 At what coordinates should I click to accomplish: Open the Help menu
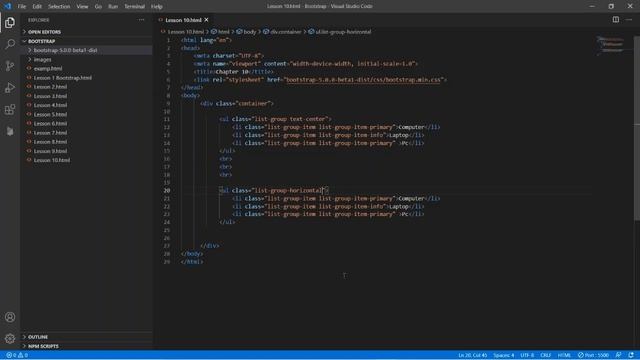coord(157,7)
